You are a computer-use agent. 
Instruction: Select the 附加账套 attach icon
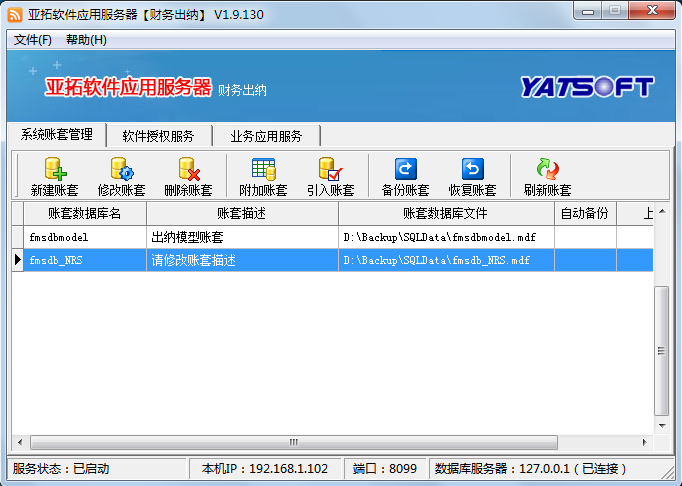coord(263,170)
